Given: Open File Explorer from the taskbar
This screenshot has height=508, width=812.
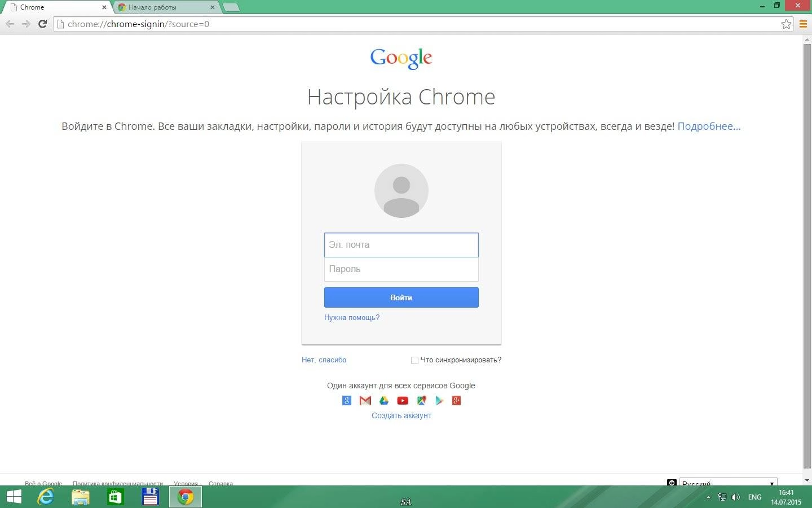Looking at the screenshot, I should [81, 497].
